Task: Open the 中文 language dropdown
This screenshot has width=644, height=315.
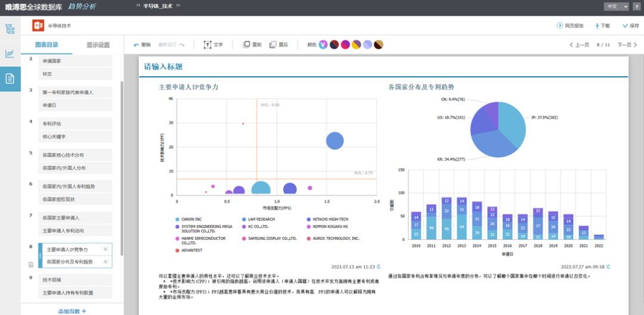Action: [616, 7]
